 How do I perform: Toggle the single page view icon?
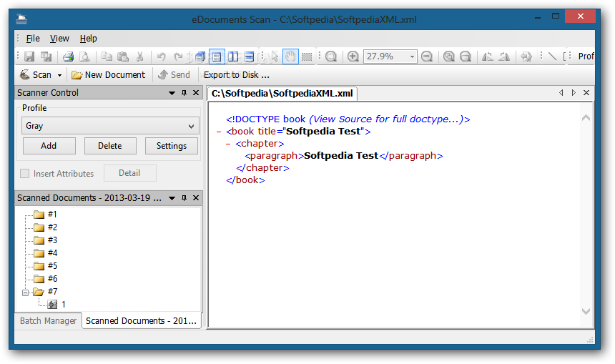pos(217,56)
